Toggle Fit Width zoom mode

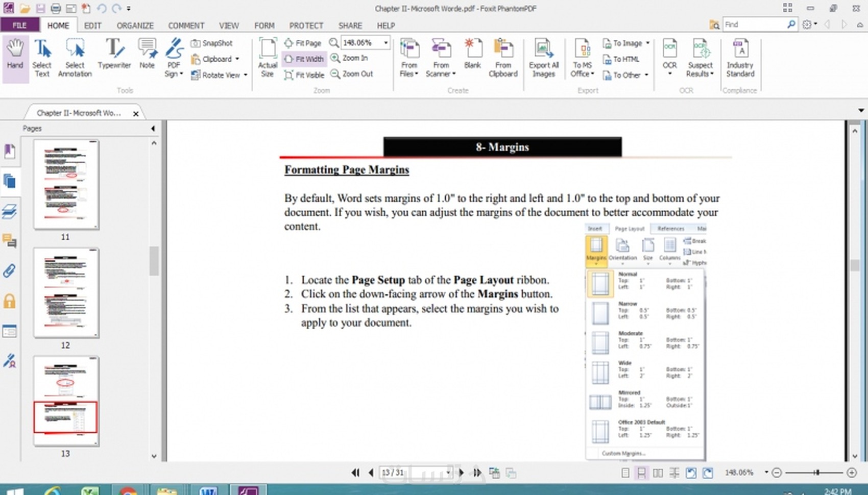304,59
